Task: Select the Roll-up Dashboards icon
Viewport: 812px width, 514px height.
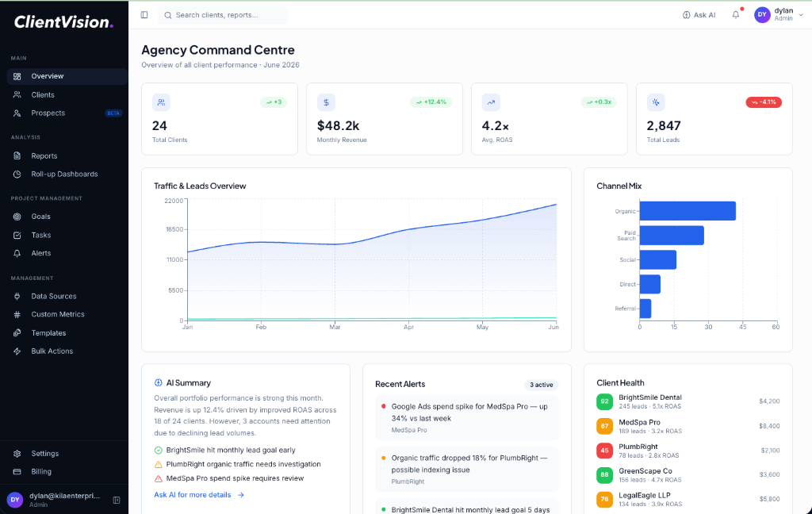Action: pyautogui.click(x=17, y=174)
